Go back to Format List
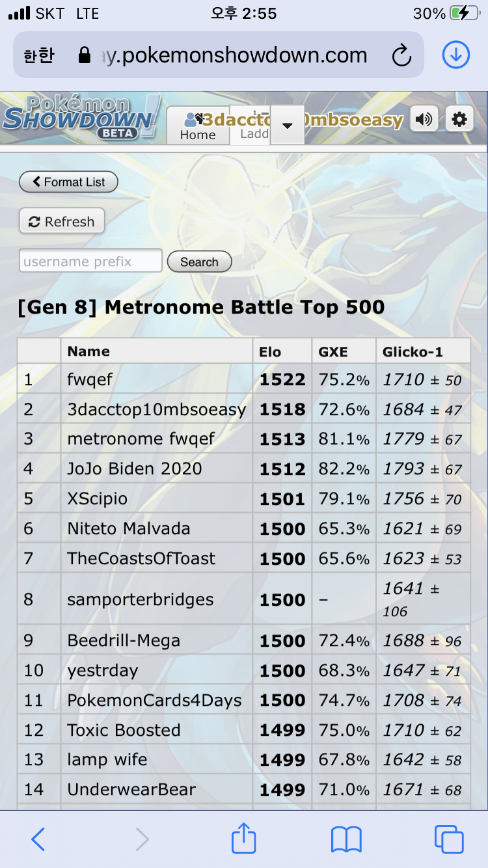 68,182
